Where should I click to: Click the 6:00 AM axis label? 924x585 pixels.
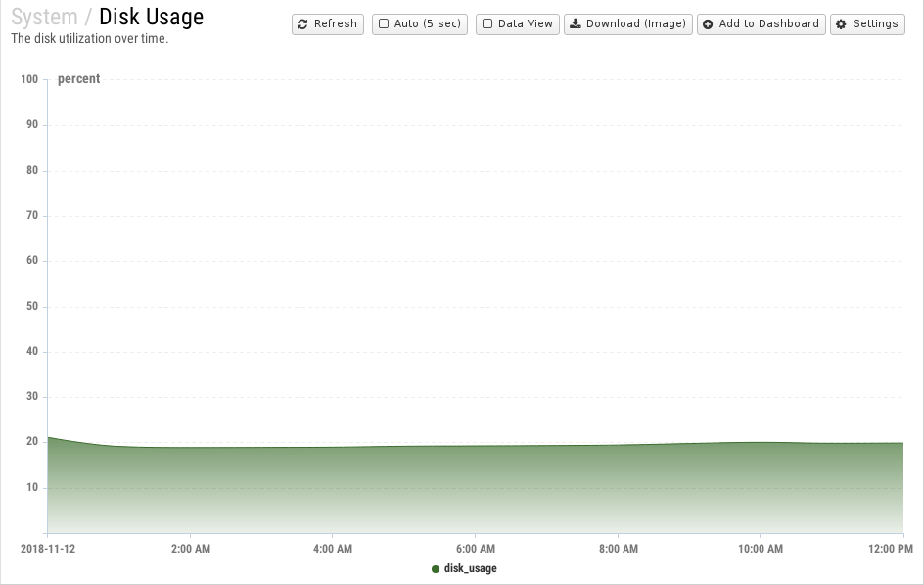tap(476, 549)
